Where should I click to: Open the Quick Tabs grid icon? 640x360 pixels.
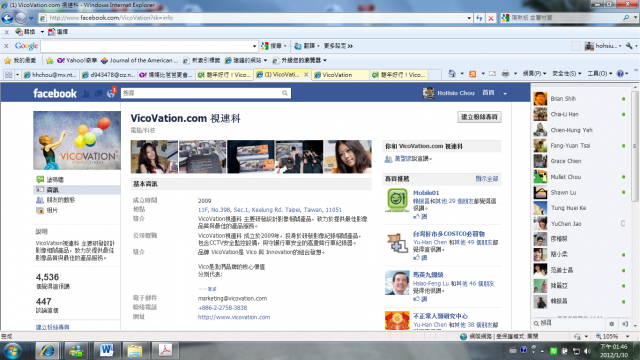[x=8, y=75]
